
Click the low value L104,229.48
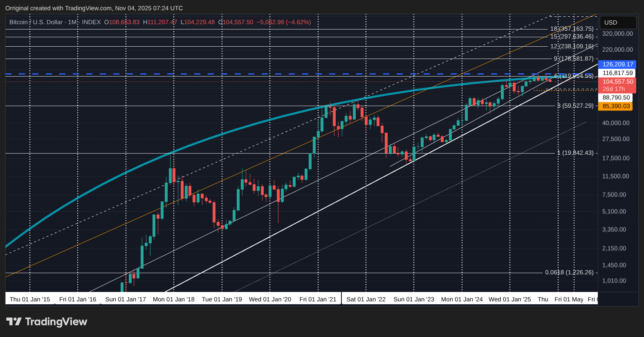pyautogui.click(x=197, y=22)
